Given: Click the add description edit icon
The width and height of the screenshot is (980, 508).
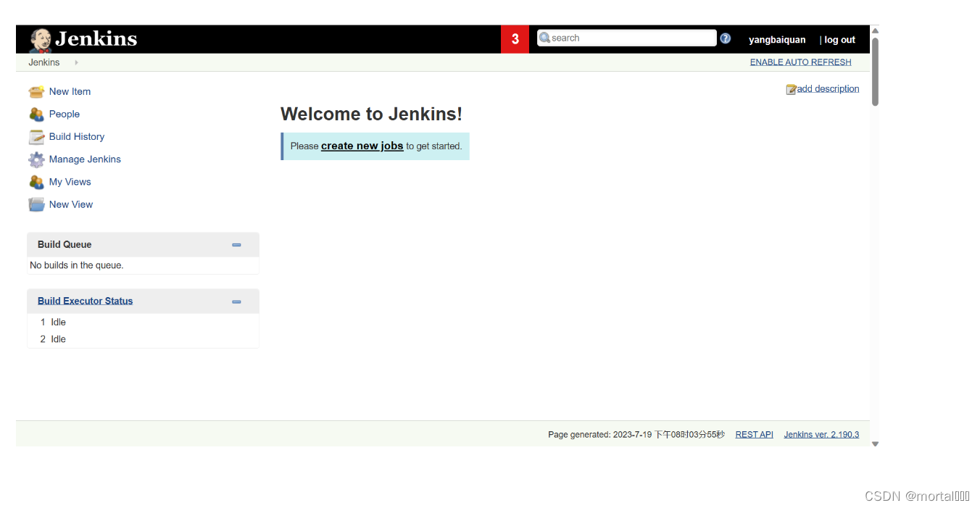Looking at the screenshot, I should click(792, 89).
